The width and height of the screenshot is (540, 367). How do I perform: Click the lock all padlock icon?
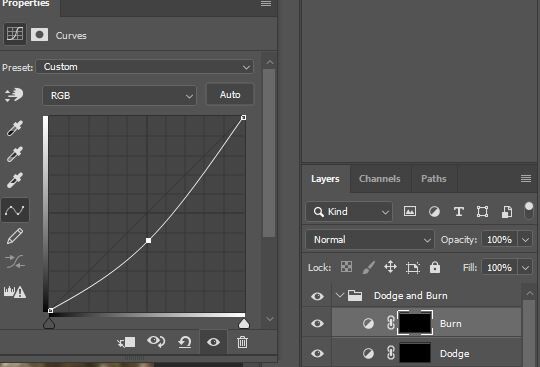coord(435,267)
